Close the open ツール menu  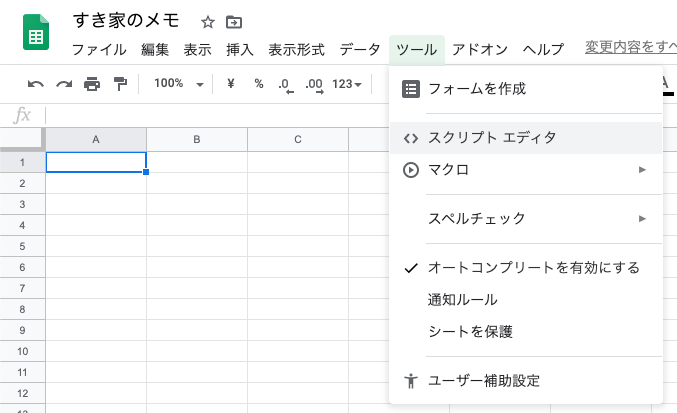click(x=417, y=50)
